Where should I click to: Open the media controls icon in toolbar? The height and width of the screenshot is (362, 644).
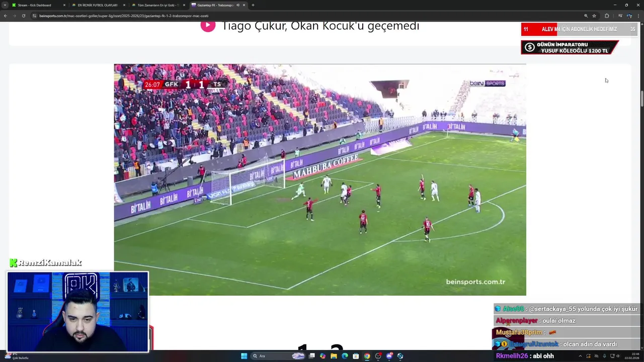[x=620, y=16]
